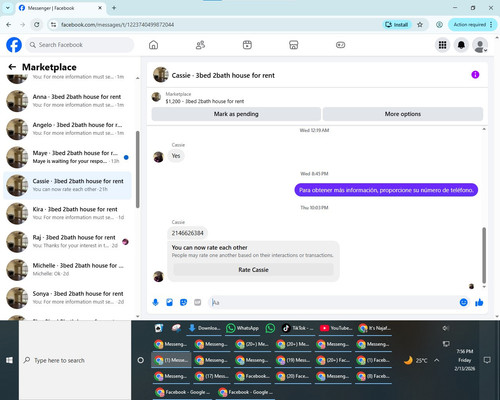500x400 pixels.
Task: Click the Search Facebook box
Action: [x=79, y=45]
